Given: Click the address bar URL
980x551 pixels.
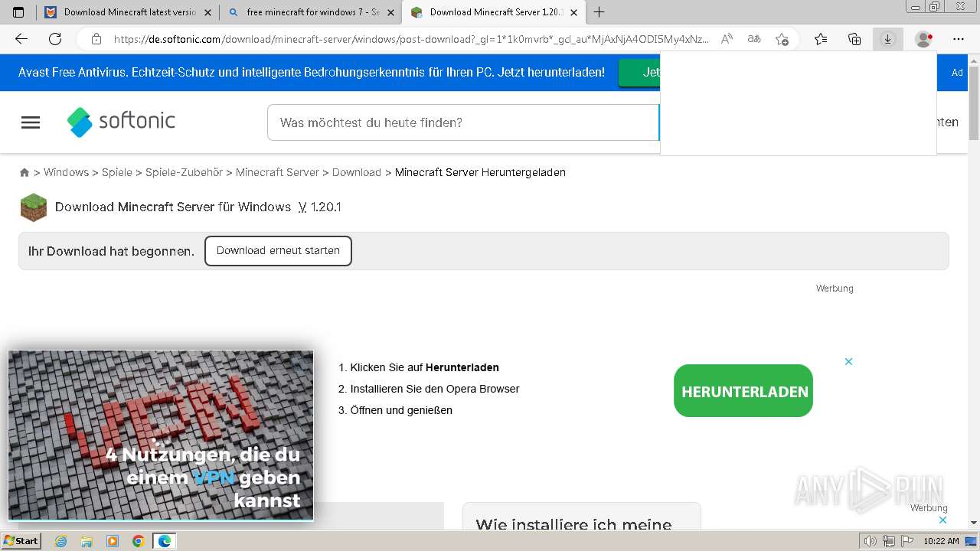Looking at the screenshot, I should pos(411,39).
